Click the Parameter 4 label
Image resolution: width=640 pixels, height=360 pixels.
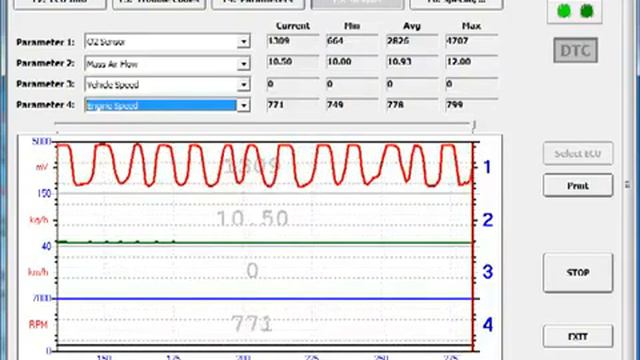45,105
